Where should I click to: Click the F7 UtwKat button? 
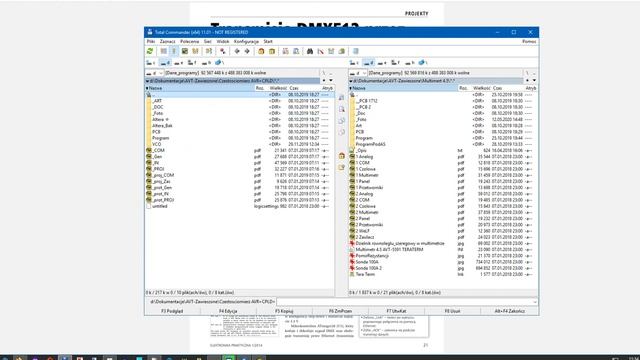396,311
